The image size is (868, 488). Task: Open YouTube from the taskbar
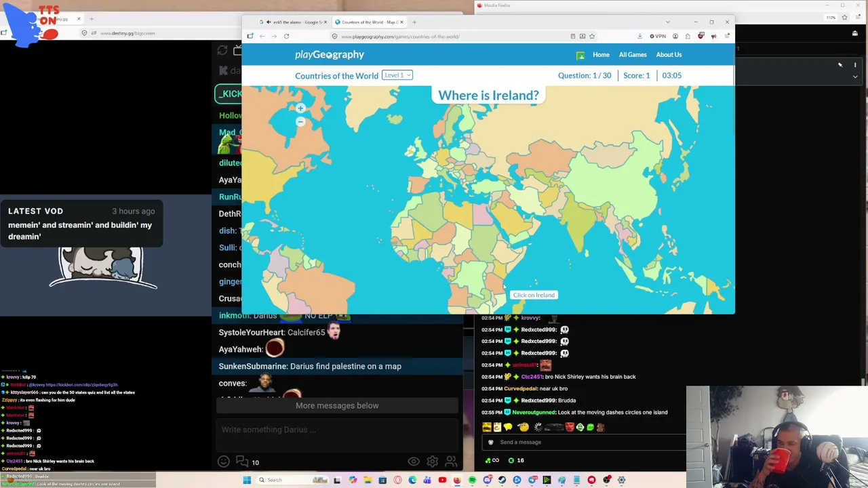[x=442, y=480]
